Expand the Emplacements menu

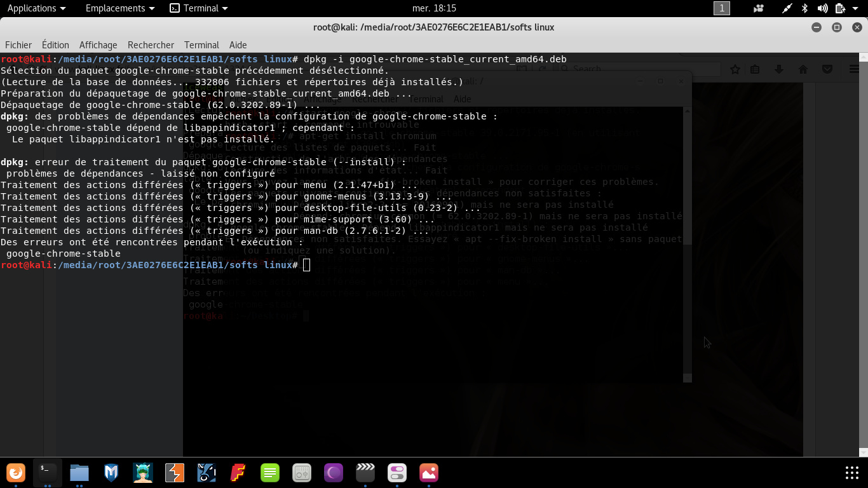(120, 8)
